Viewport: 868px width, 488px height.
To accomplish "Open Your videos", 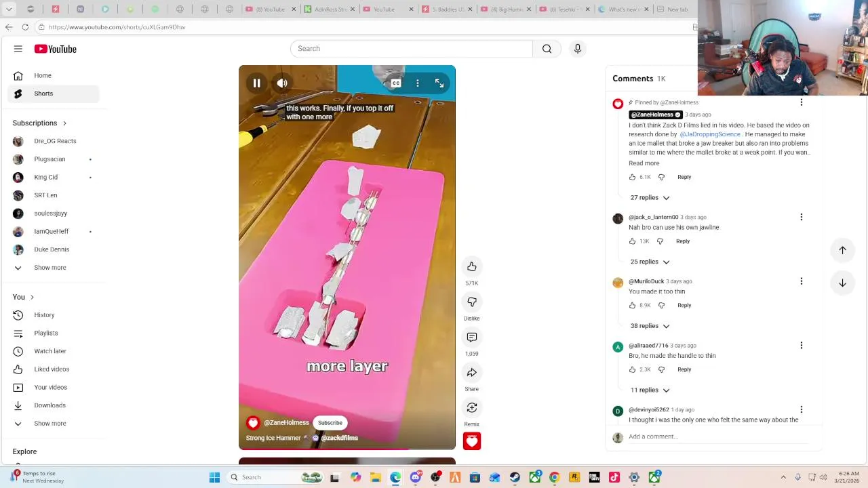I will pyautogui.click(x=54, y=388).
